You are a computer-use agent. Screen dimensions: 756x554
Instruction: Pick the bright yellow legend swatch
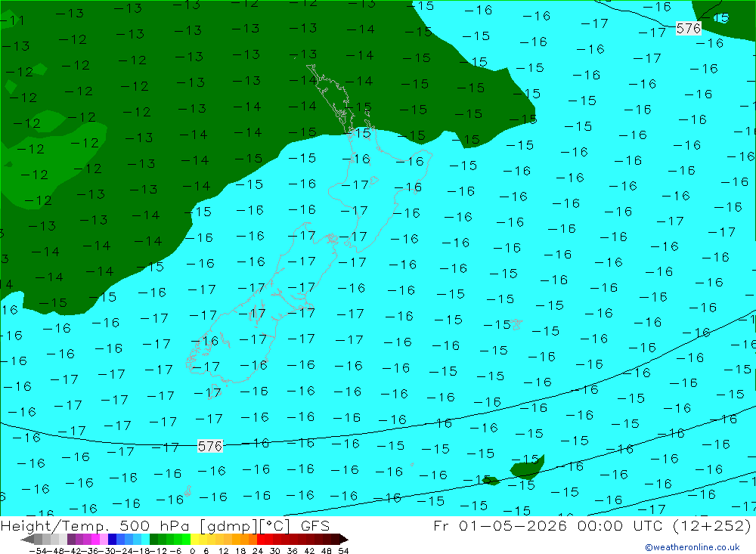[195, 539]
